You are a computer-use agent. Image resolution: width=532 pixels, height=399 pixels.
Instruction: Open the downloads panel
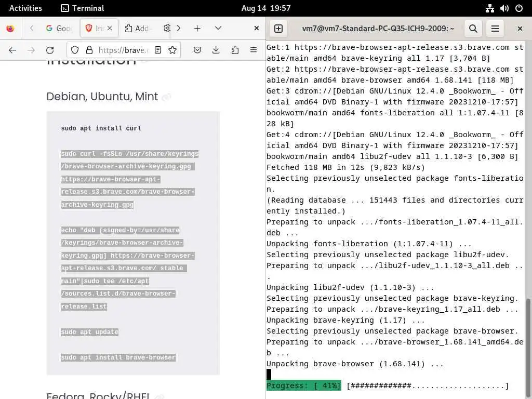pos(216,50)
